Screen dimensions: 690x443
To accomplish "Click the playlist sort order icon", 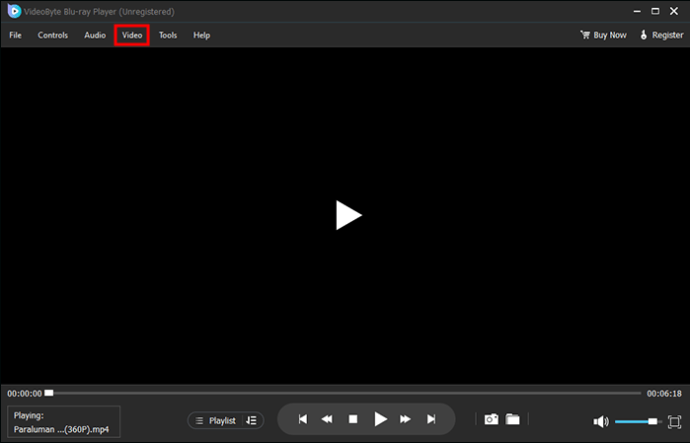I will click(x=252, y=421).
